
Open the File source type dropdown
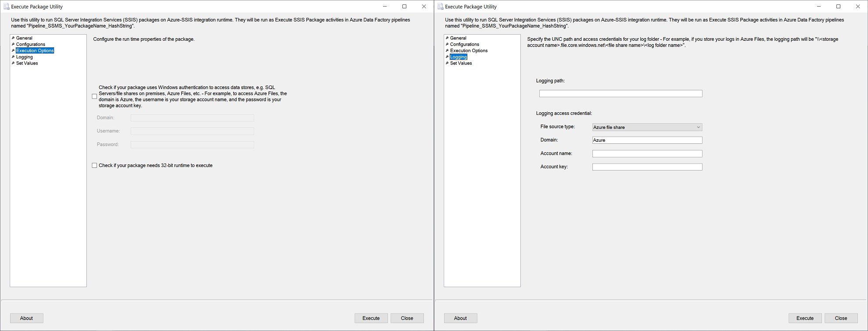(647, 127)
